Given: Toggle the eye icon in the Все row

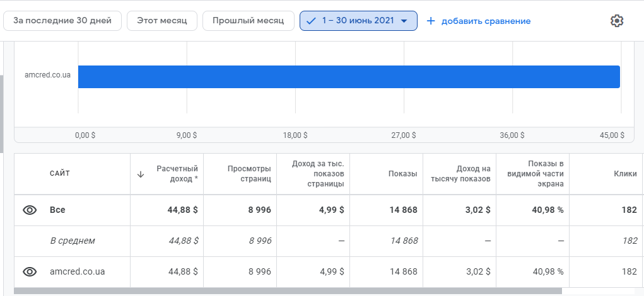Looking at the screenshot, I should click(x=30, y=210).
